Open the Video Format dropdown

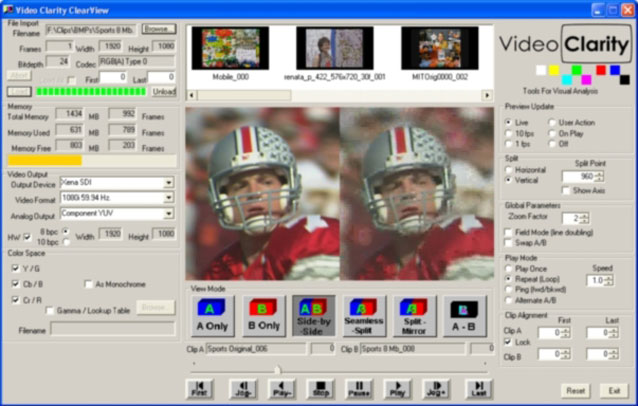pyautogui.click(x=168, y=198)
